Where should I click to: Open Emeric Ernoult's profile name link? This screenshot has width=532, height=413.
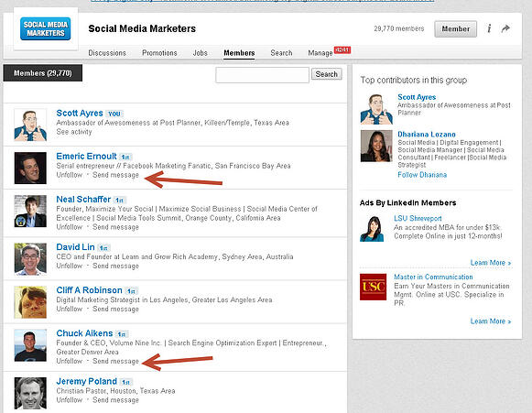(86, 156)
